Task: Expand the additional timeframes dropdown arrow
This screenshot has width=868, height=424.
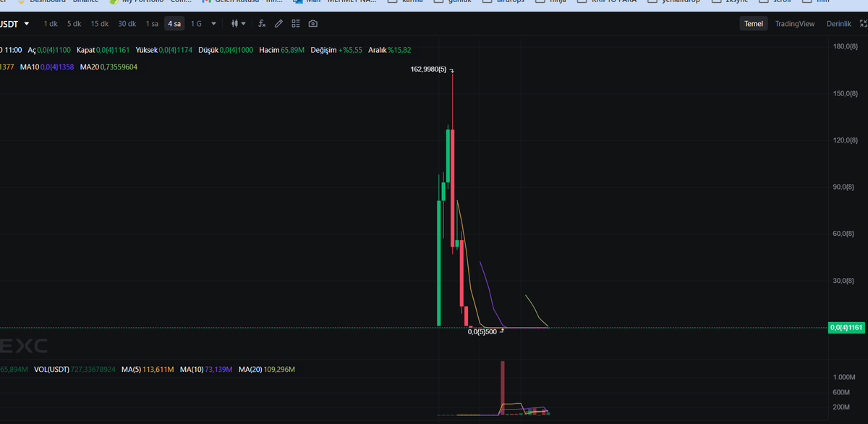Action: [213, 24]
